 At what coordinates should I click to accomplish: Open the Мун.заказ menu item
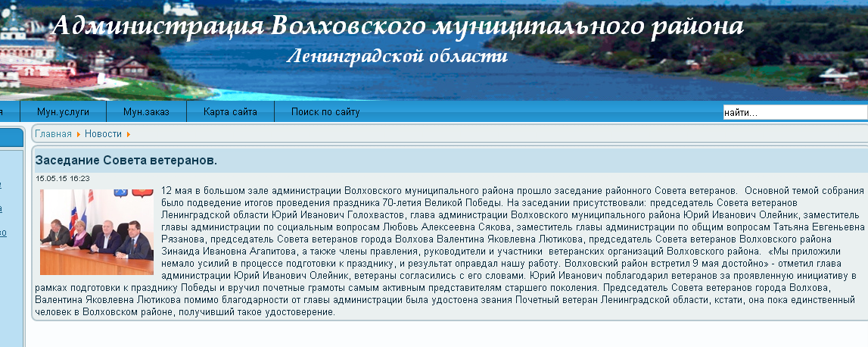coord(146,112)
